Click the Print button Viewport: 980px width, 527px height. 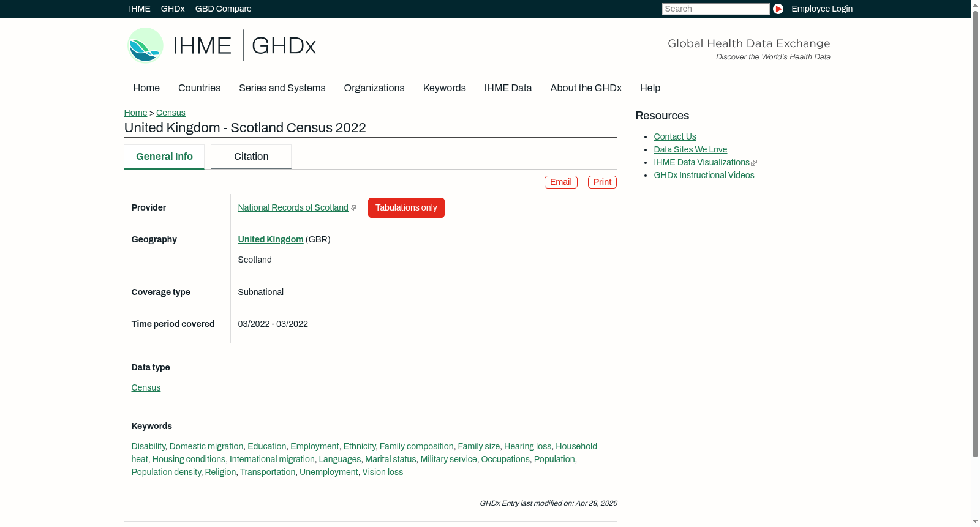[x=602, y=182]
